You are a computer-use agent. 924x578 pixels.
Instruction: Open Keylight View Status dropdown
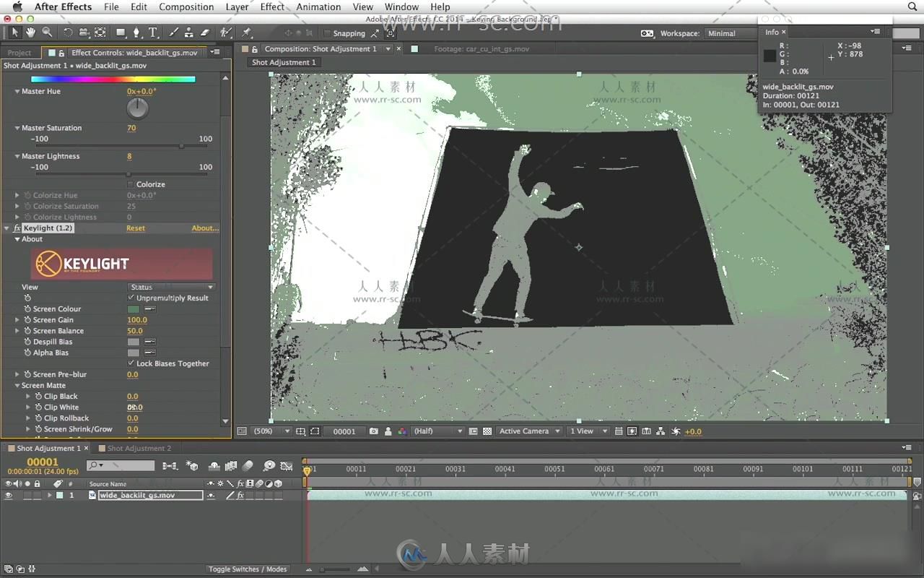[171, 287]
